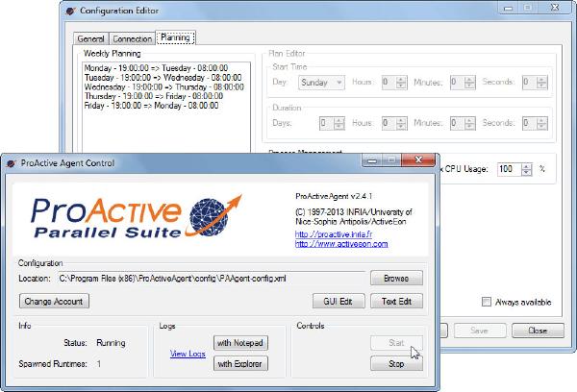
Task: Click the configuration Location path field
Action: coord(212,279)
